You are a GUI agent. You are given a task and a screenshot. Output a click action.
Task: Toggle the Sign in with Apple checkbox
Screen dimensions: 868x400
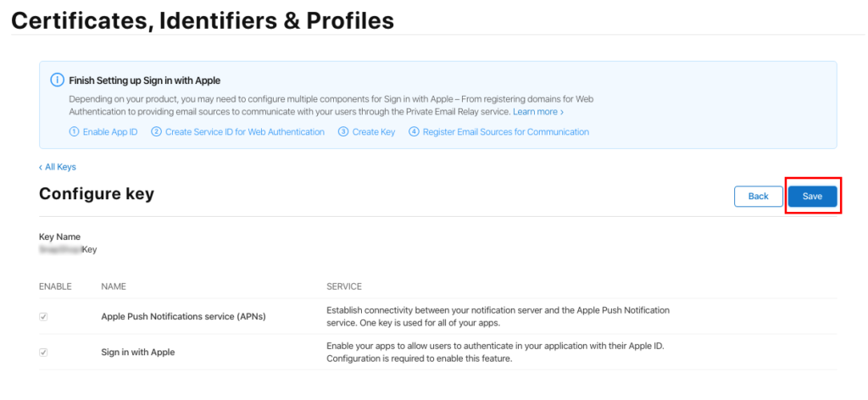[x=43, y=353]
